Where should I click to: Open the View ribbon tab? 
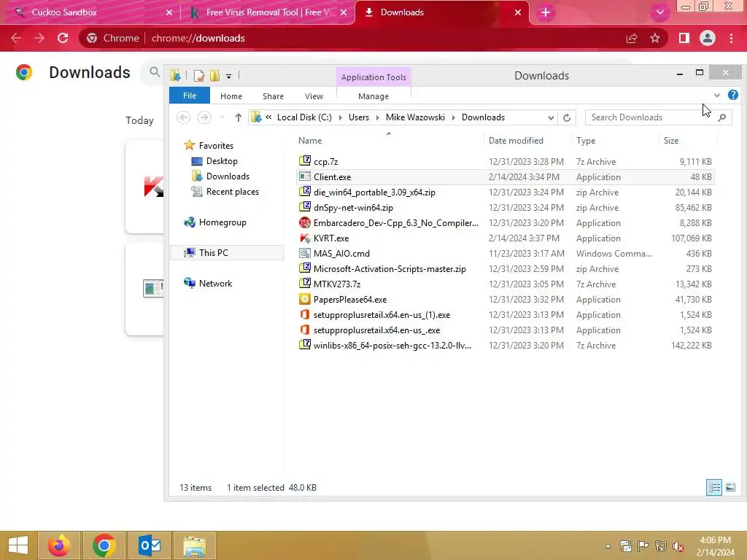pos(314,96)
